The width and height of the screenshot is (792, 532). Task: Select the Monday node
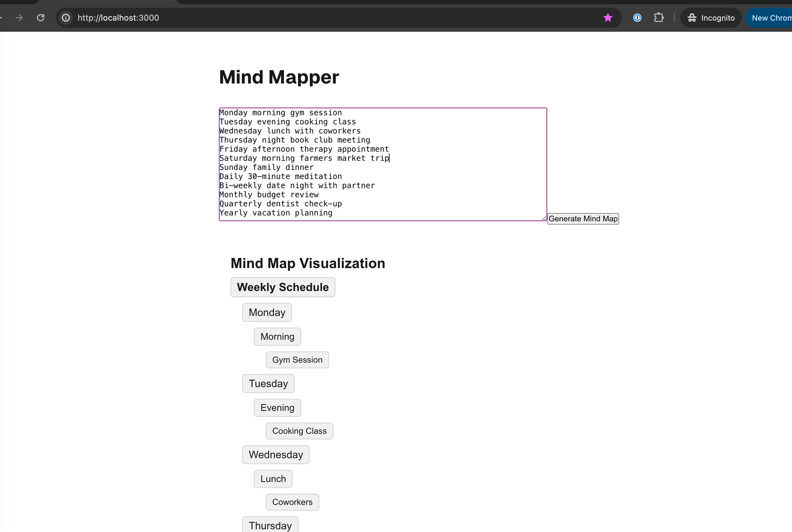tap(267, 313)
